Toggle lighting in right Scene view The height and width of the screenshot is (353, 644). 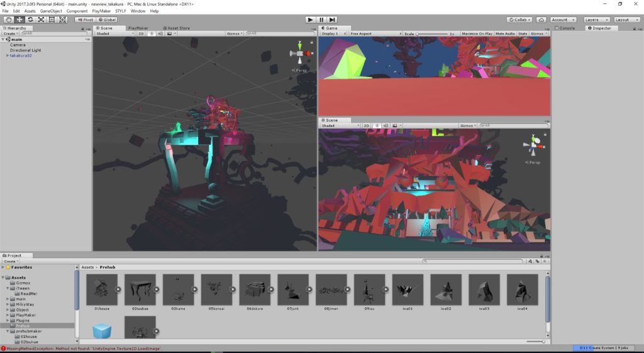(x=376, y=126)
